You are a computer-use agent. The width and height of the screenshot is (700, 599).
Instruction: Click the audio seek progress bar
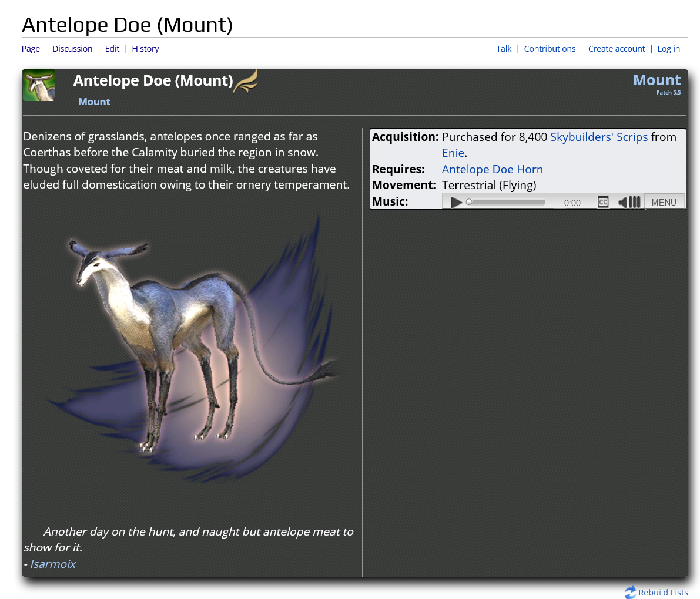(507, 202)
